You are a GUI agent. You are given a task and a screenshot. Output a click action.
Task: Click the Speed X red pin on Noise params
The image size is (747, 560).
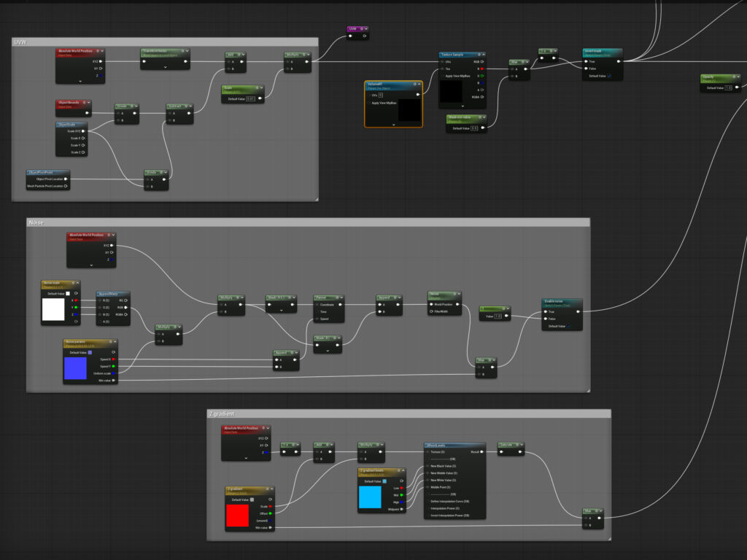[x=113, y=359]
